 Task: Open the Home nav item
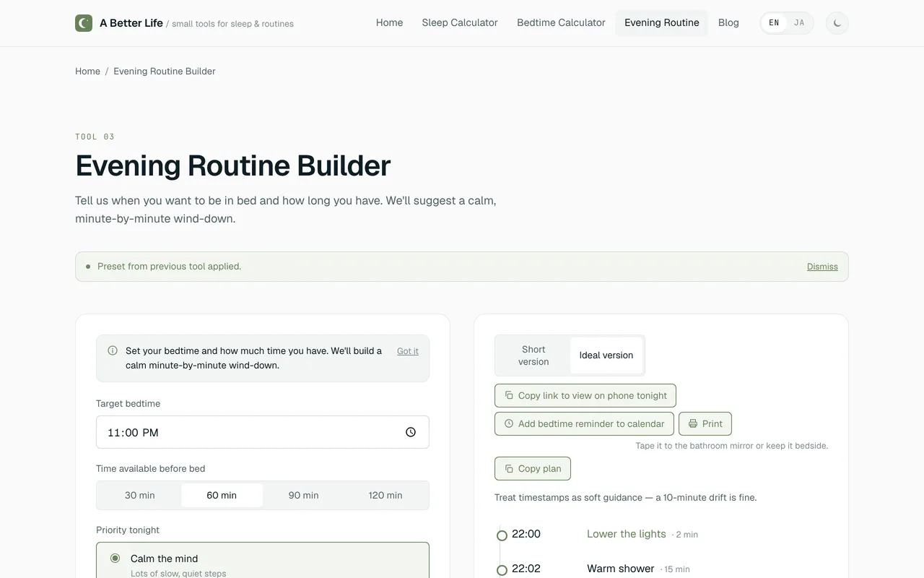[x=390, y=23]
